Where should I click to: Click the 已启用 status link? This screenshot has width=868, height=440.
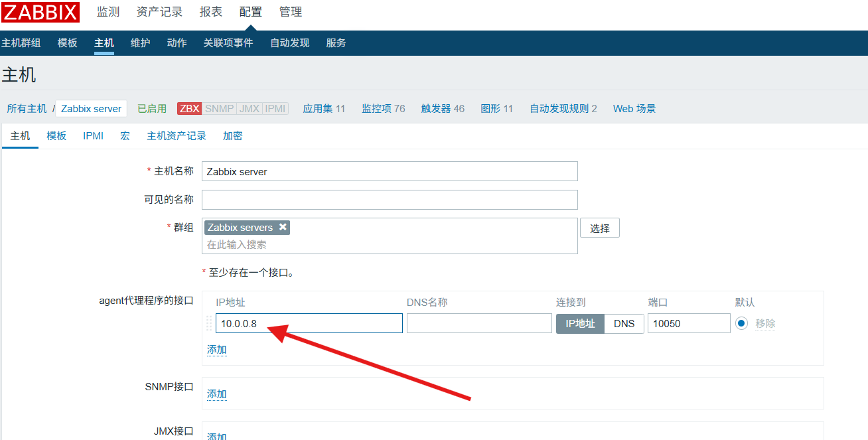(152, 108)
